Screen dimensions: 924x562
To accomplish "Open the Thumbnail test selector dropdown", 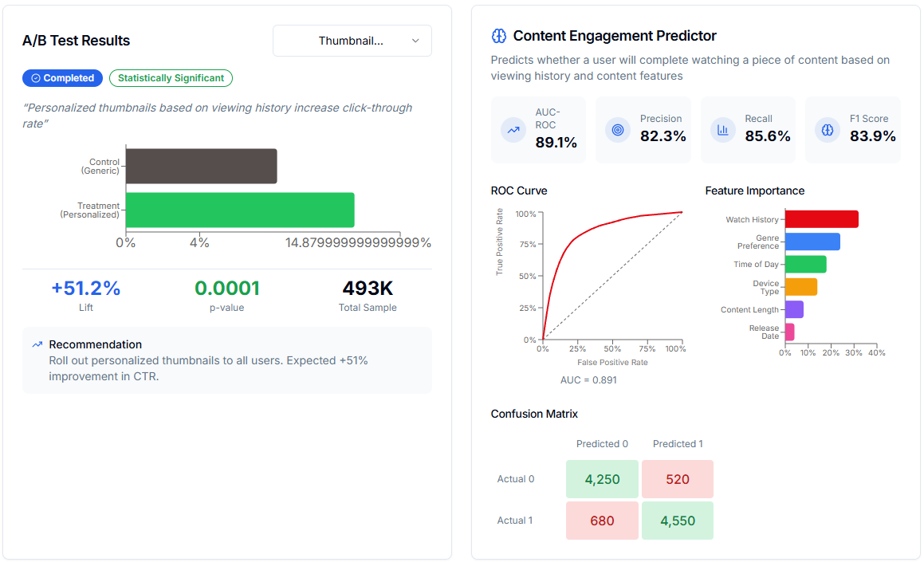I will 352,40.
